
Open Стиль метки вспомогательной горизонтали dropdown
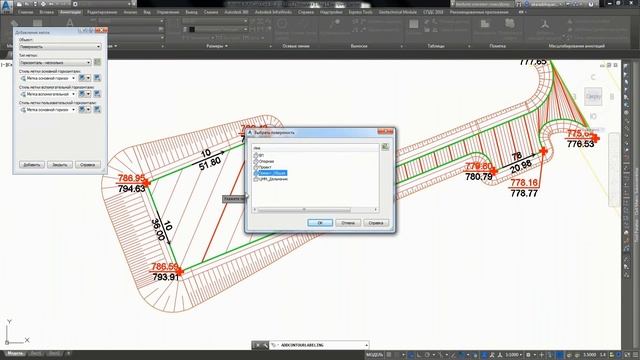tap(48, 94)
